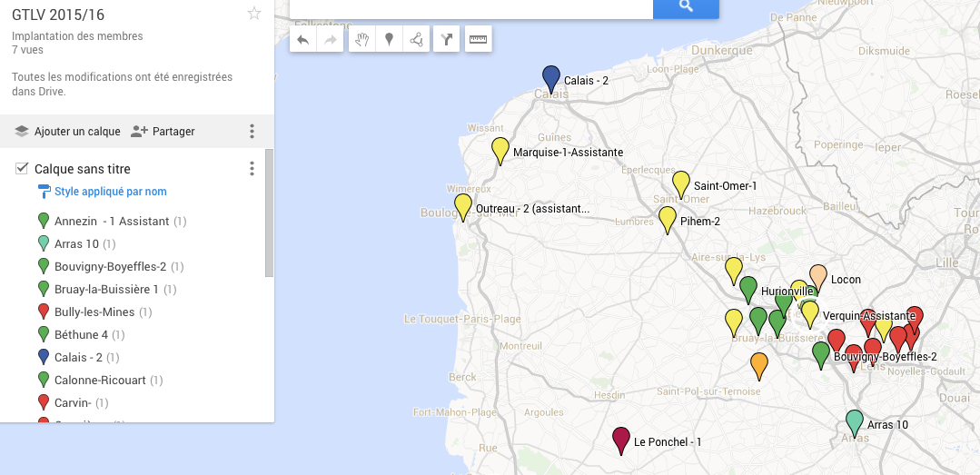Click the redo arrow in map toolbar

[x=330, y=39]
